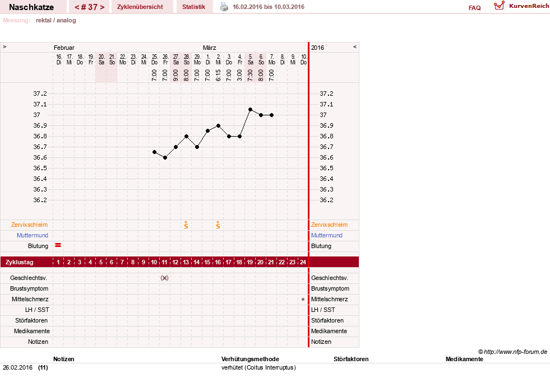Click the red bleeding marker on day 1

coord(58,245)
